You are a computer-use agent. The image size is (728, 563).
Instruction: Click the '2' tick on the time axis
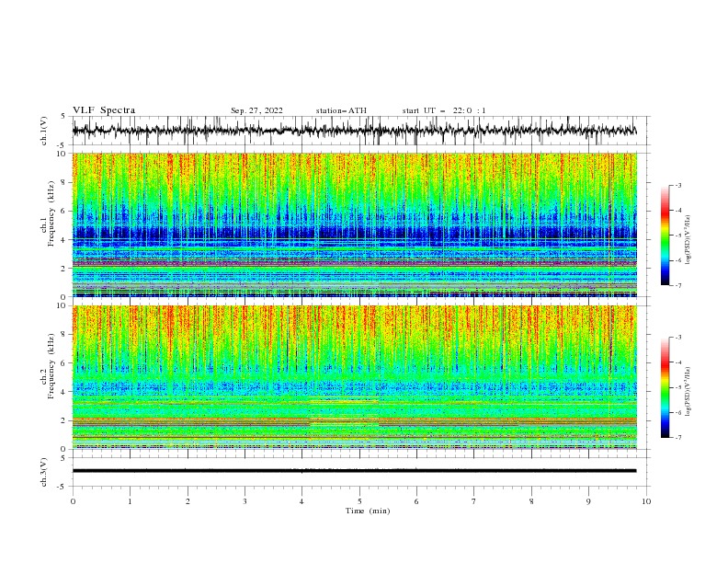(x=188, y=501)
